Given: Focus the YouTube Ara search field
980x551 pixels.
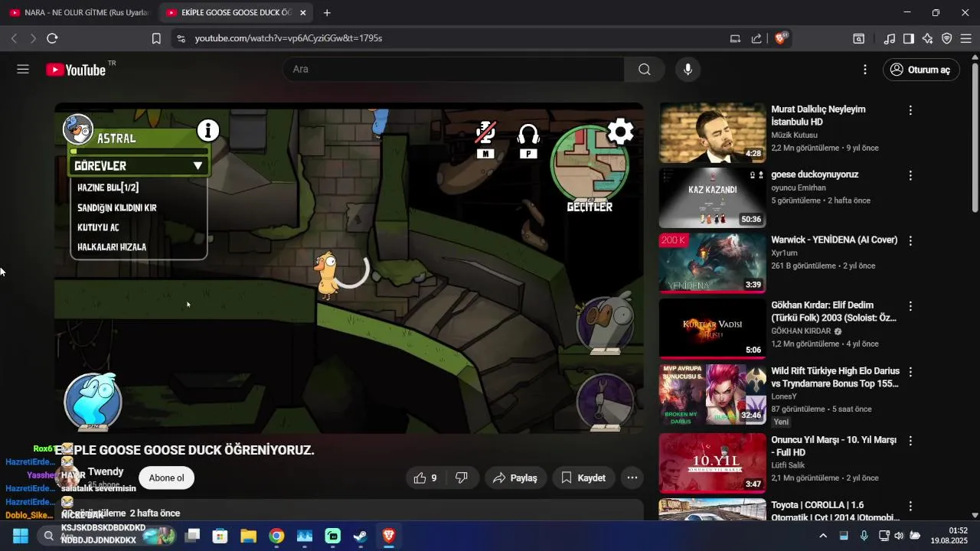Looking at the screenshot, I should [453, 70].
